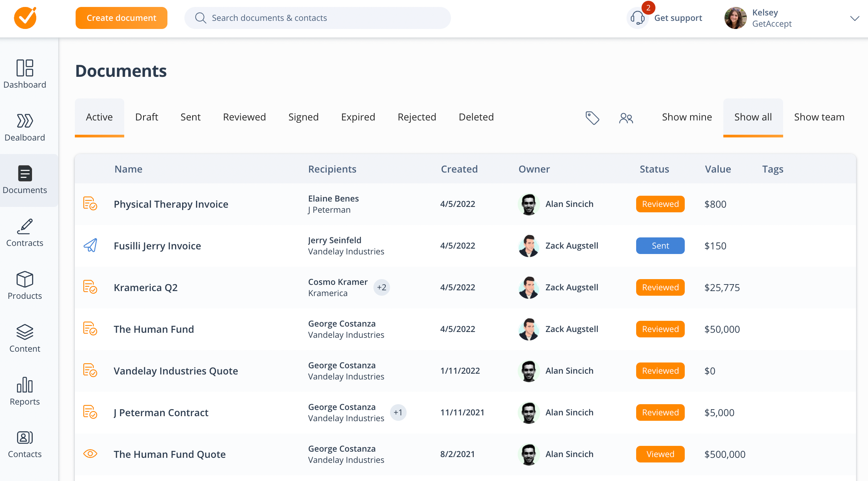868x481 pixels.
Task: Select the Show all filter
Action: [x=753, y=117]
